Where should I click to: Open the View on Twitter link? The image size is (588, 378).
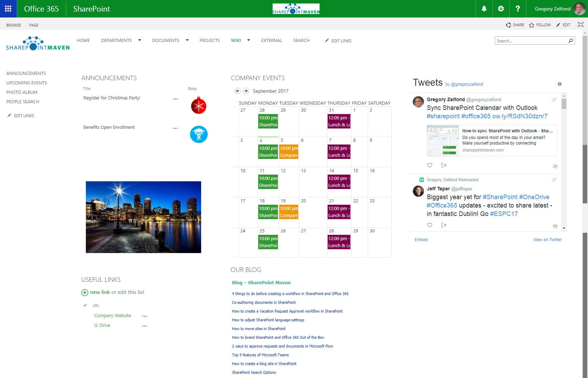[x=547, y=239]
